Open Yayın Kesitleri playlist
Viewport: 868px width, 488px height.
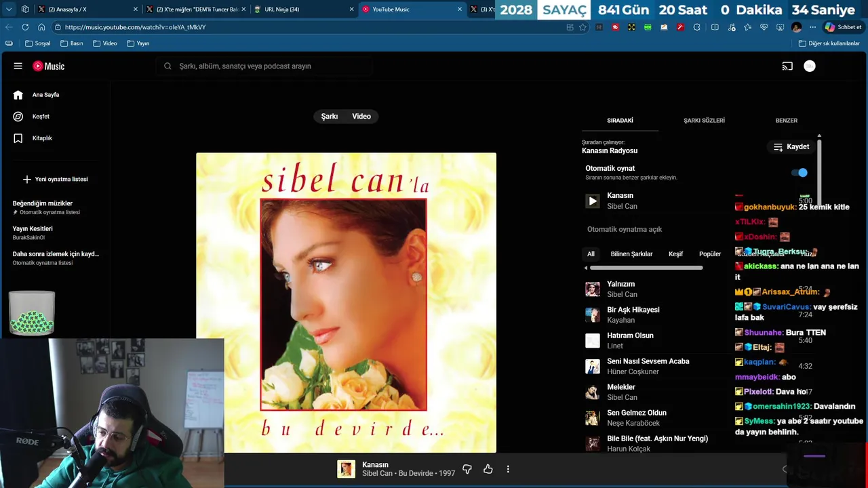pyautogui.click(x=56, y=232)
